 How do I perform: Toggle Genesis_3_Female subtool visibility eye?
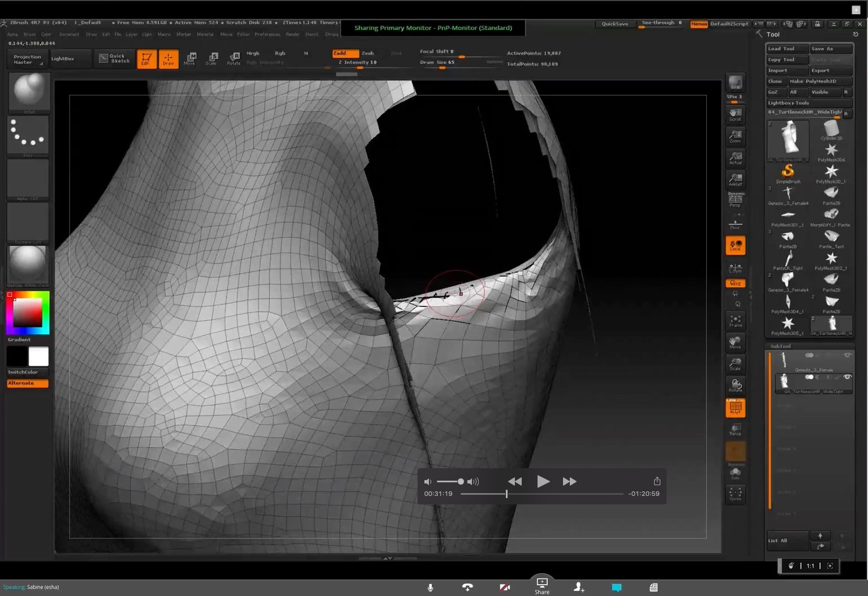(847, 355)
